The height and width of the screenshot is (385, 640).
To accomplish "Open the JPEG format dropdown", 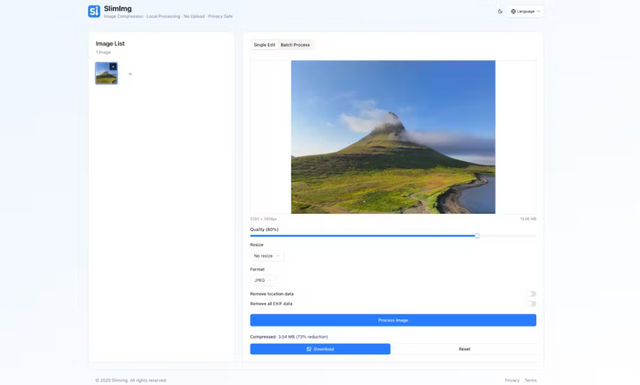I will coord(263,280).
